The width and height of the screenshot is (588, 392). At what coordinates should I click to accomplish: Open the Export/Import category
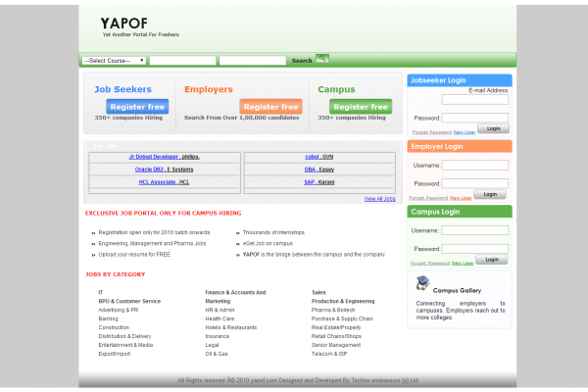click(x=115, y=354)
